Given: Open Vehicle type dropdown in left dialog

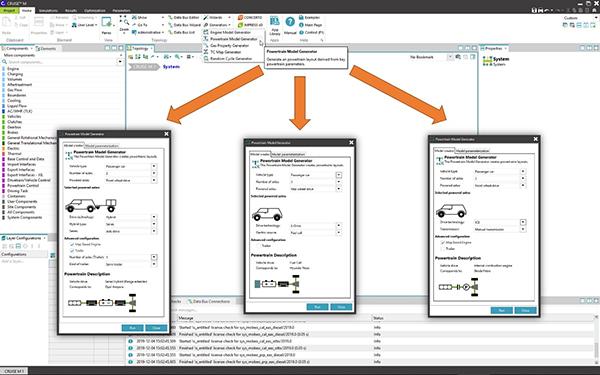Looking at the screenshot, I should (x=154, y=166).
